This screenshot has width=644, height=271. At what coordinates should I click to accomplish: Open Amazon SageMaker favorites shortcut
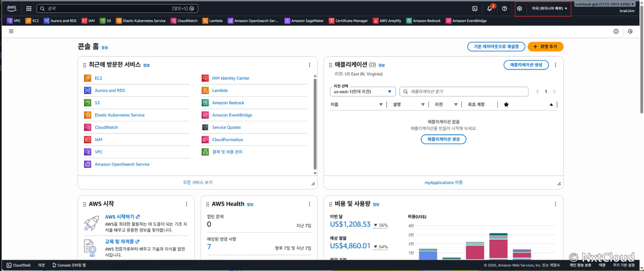(x=304, y=21)
